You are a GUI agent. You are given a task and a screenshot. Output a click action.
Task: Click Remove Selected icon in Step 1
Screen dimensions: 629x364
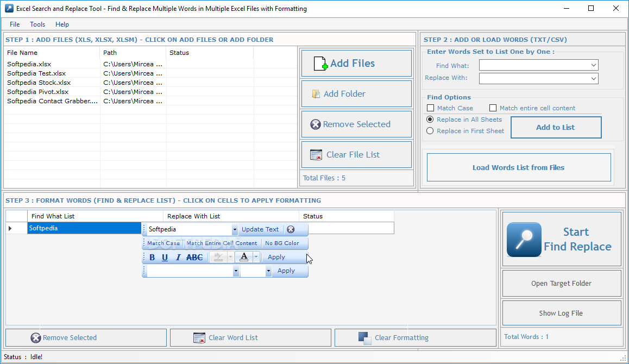coord(316,124)
